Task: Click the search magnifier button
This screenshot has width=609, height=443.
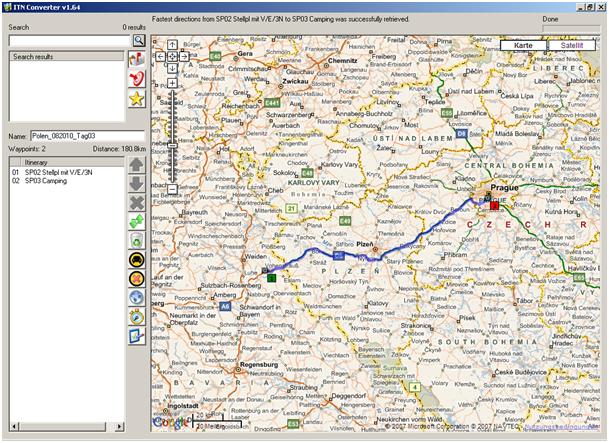Action: tap(139, 40)
